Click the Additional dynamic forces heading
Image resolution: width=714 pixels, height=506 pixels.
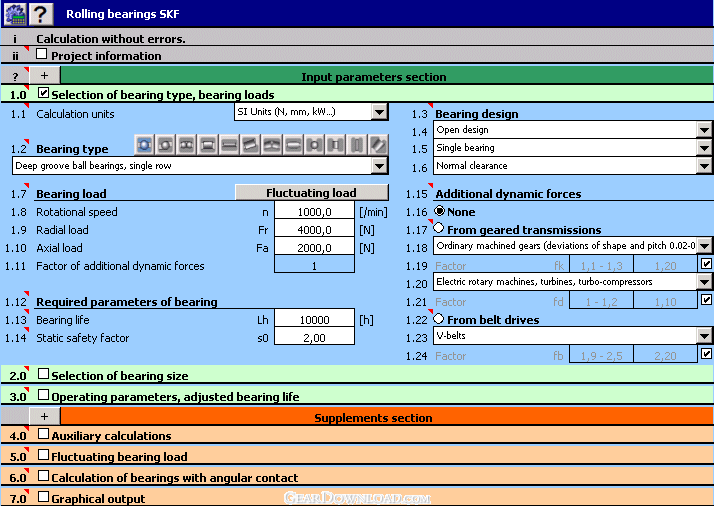[508, 194]
